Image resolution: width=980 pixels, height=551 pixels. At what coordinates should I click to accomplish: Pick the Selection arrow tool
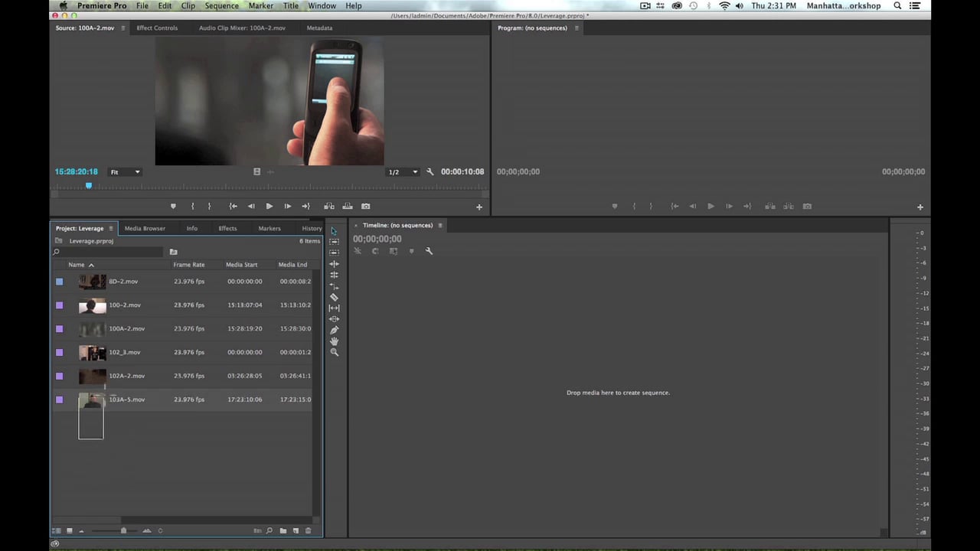[334, 231]
